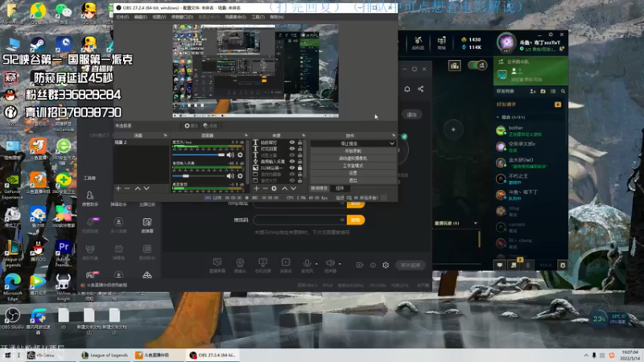644x362 pixels.
Task: Mute the first mixer channel speaker icon
Action: pyautogui.click(x=230, y=154)
